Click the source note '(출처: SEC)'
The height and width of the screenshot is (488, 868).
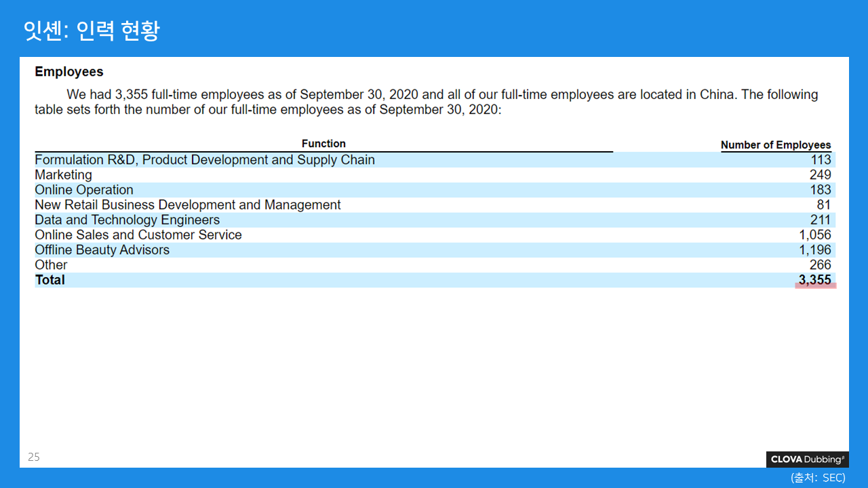tap(818, 478)
